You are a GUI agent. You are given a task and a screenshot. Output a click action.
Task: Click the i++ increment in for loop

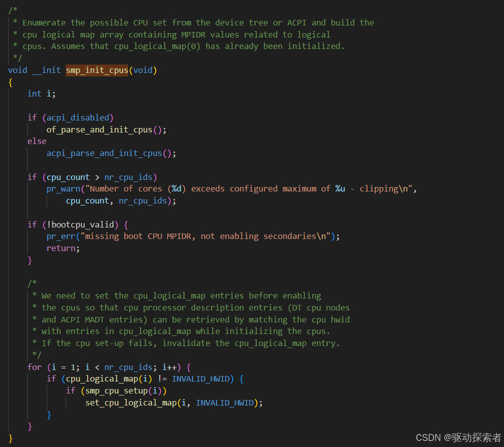point(169,367)
